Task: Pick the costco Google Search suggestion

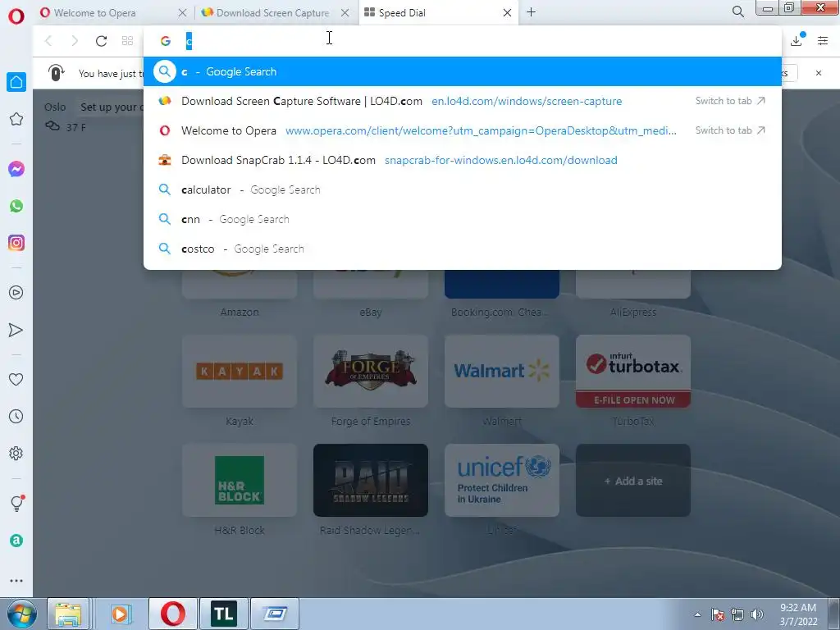Action: point(463,249)
